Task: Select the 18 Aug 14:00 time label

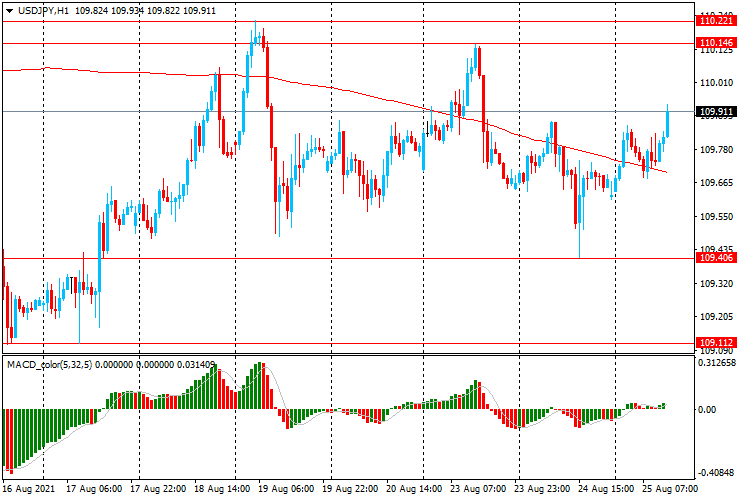Action: coord(222,488)
